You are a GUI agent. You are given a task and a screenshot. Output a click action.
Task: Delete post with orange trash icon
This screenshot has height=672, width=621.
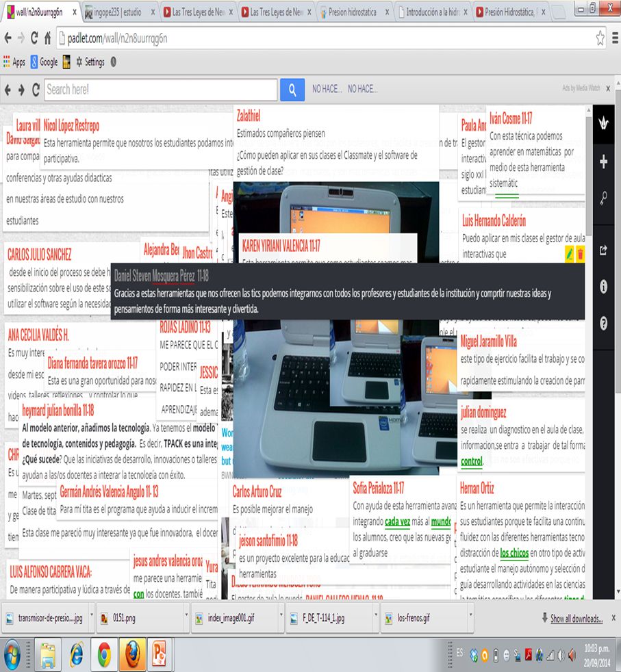point(580,254)
